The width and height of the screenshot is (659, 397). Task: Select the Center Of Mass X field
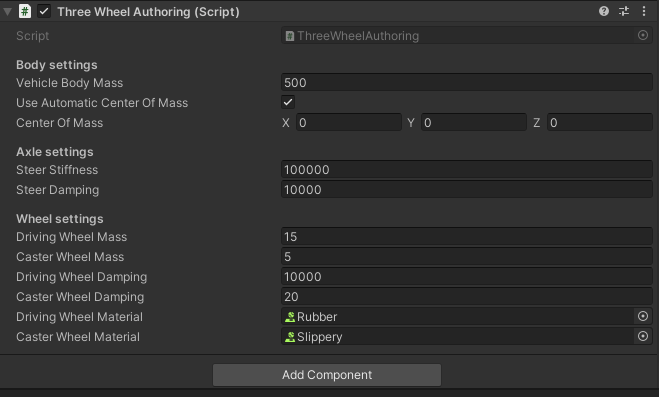click(x=349, y=123)
